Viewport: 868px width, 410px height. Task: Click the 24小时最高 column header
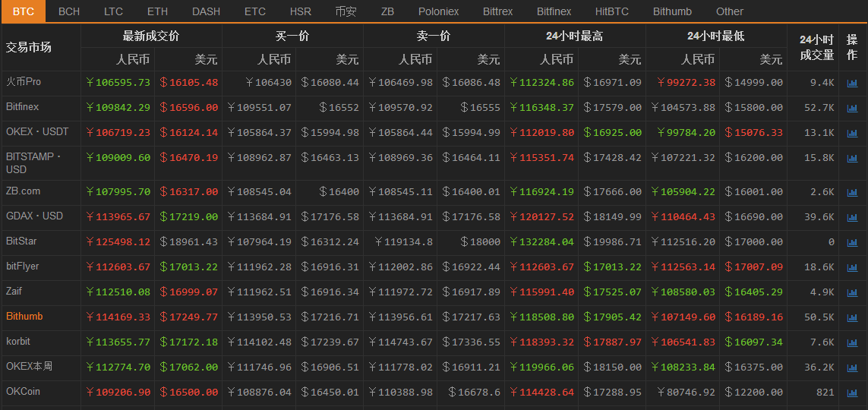[574, 36]
